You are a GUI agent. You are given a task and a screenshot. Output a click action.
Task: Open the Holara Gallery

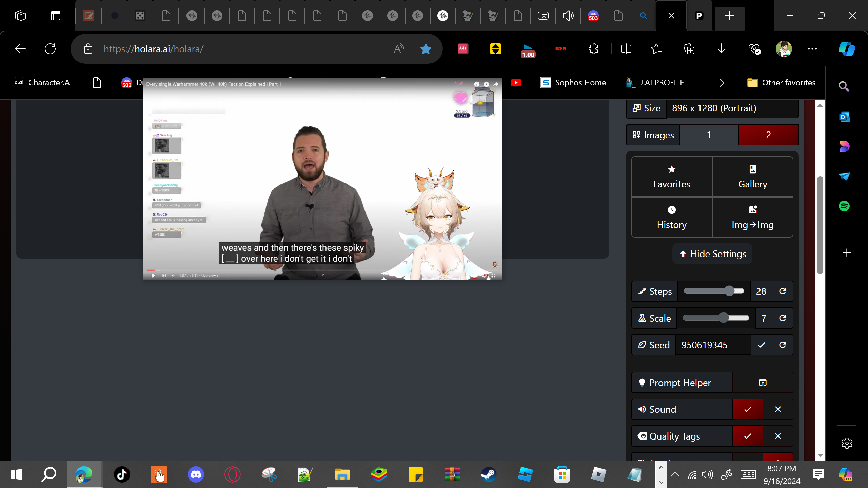[752, 177]
